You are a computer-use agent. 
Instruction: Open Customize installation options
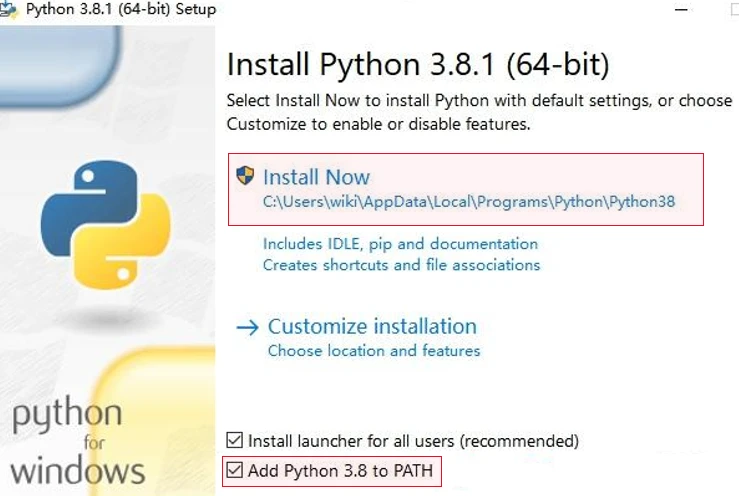(x=372, y=327)
